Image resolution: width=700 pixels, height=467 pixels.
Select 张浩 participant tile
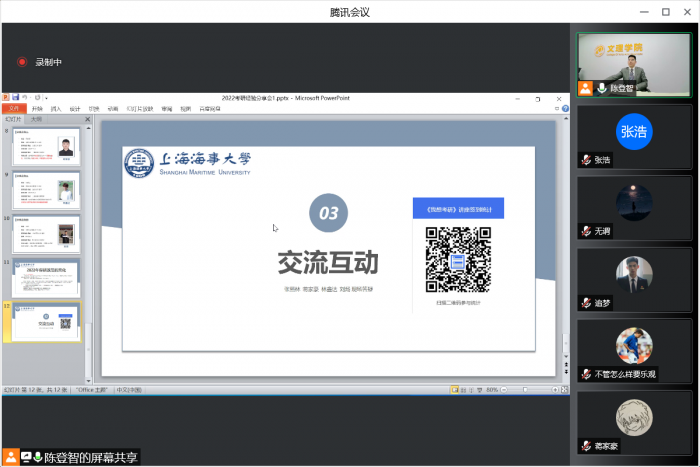coord(634,136)
